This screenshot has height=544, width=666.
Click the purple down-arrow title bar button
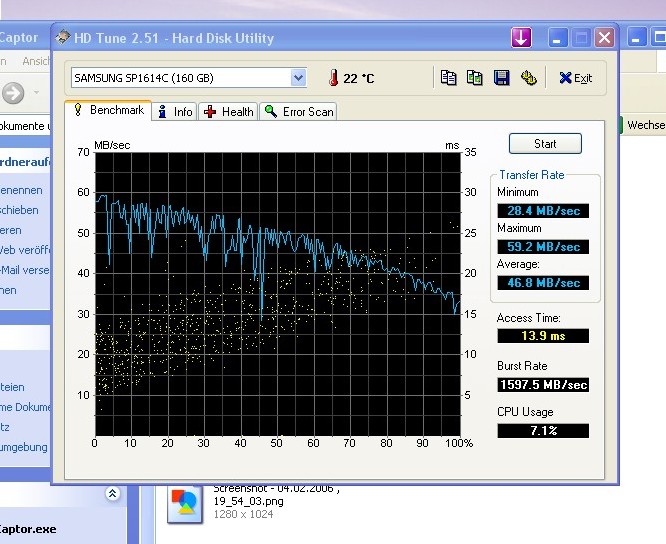pyautogui.click(x=521, y=38)
